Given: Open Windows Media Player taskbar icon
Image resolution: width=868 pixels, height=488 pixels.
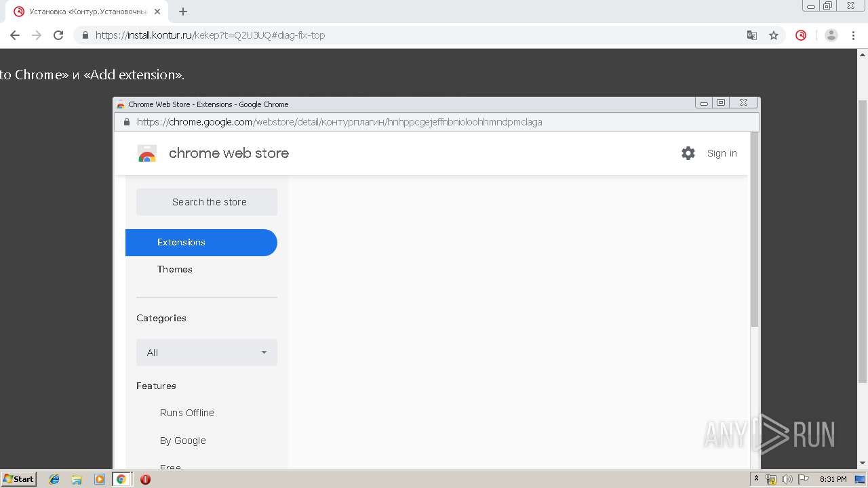Looking at the screenshot, I should [100, 479].
